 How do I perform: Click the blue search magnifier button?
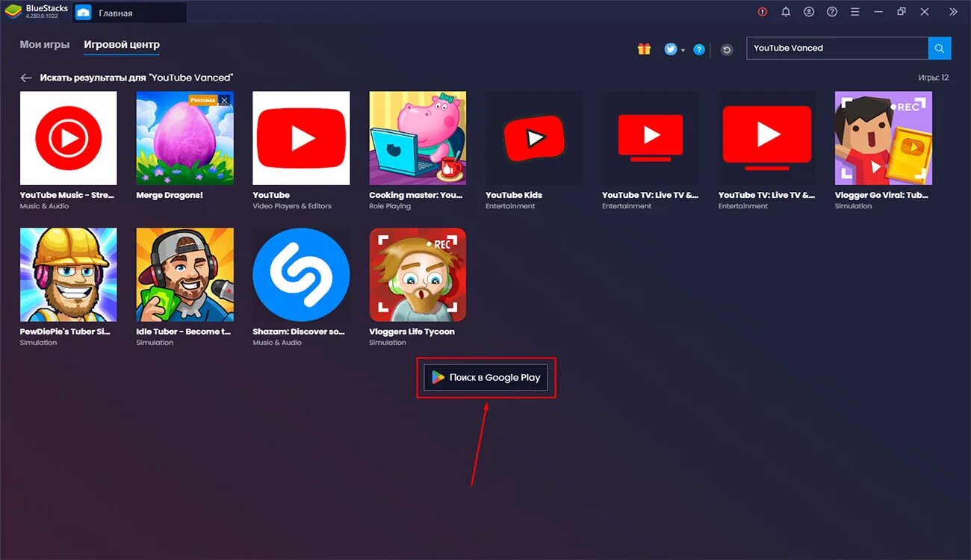click(940, 48)
